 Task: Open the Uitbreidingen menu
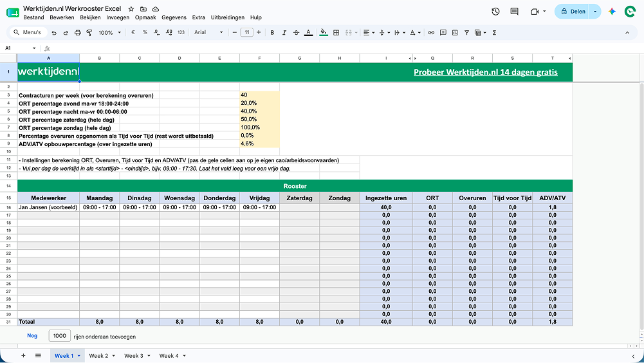click(228, 17)
